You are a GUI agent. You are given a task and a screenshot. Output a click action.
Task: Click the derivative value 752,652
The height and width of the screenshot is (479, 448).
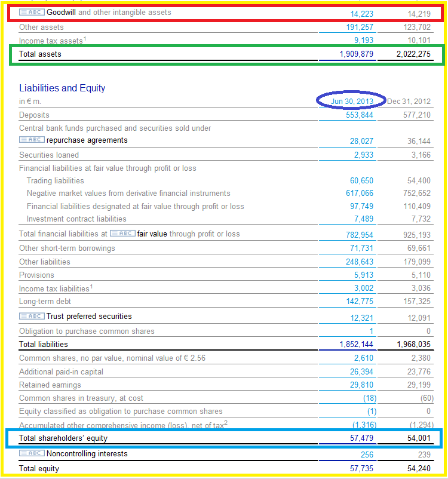coord(417,194)
